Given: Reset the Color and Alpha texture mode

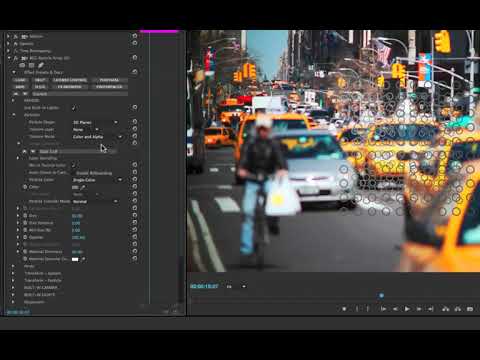Looking at the screenshot, I should pyautogui.click(x=135, y=136).
